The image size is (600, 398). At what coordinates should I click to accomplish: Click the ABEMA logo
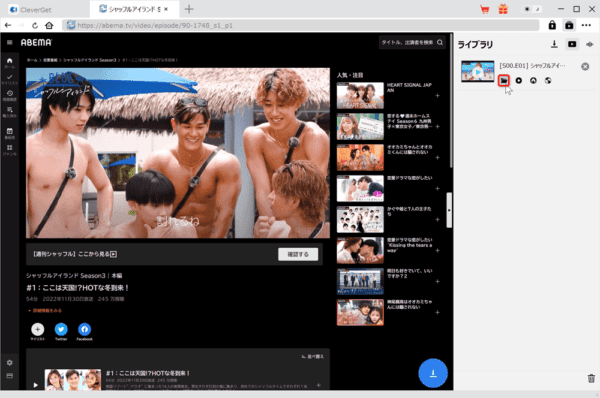pos(36,42)
